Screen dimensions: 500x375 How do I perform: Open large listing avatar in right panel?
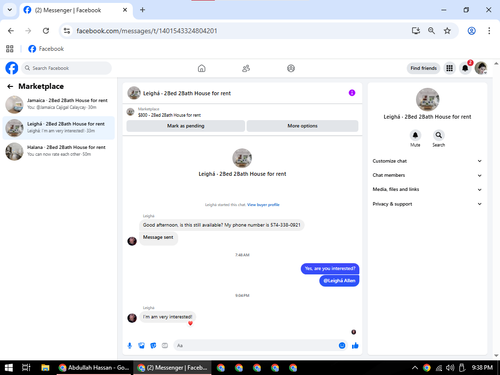tap(427, 99)
